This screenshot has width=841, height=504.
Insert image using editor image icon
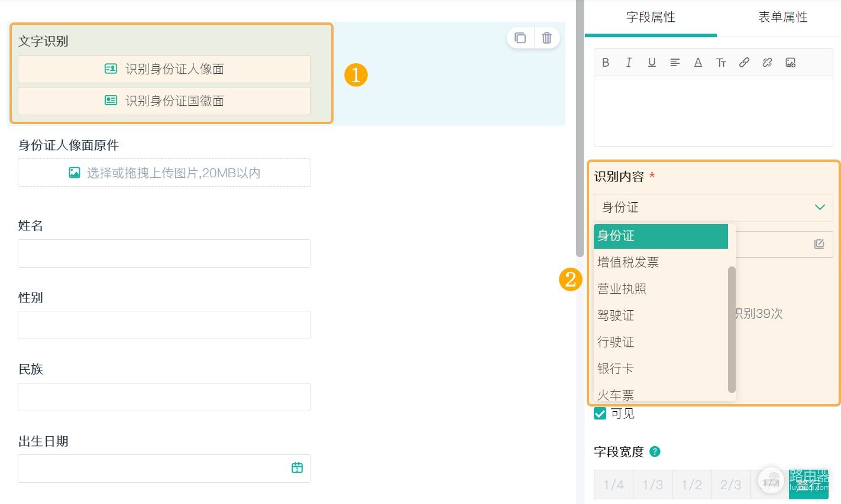(x=790, y=62)
